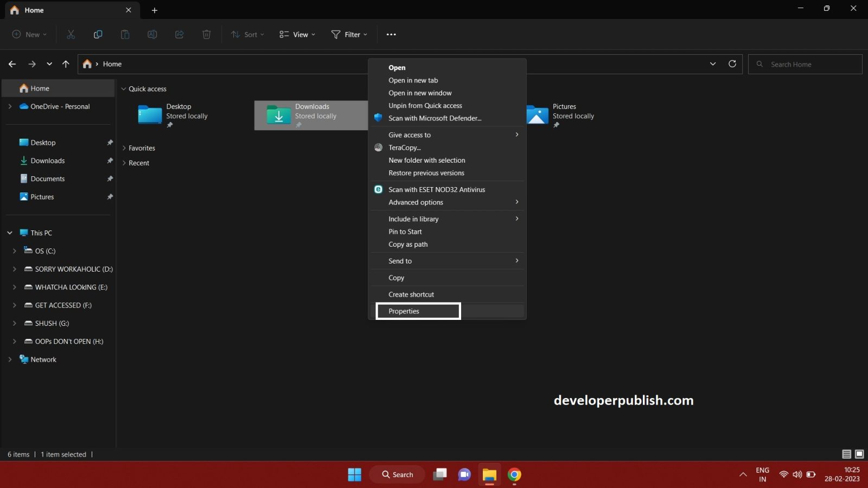868x488 pixels.
Task: Select the Rename icon in the toolbar
Action: click(x=152, y=34)
